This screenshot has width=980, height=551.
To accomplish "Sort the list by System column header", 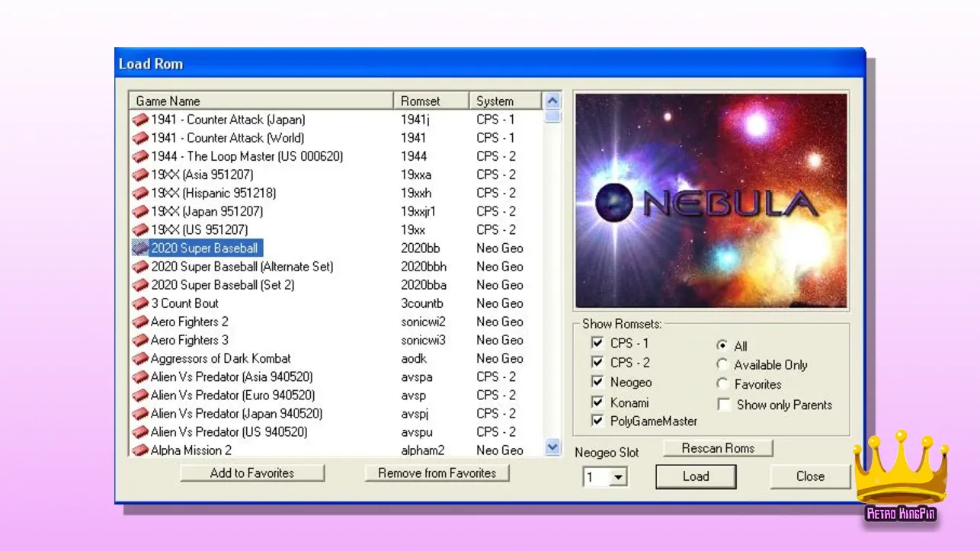I will click(x=505, y=101).
